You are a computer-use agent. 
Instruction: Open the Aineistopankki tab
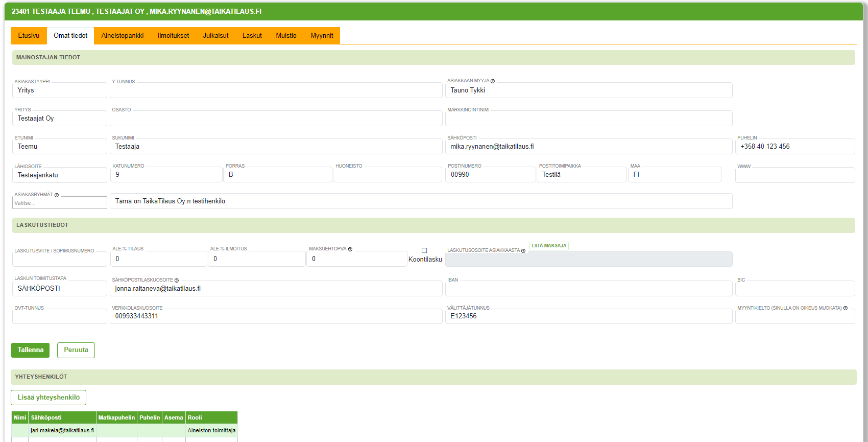tap(123, 36)
